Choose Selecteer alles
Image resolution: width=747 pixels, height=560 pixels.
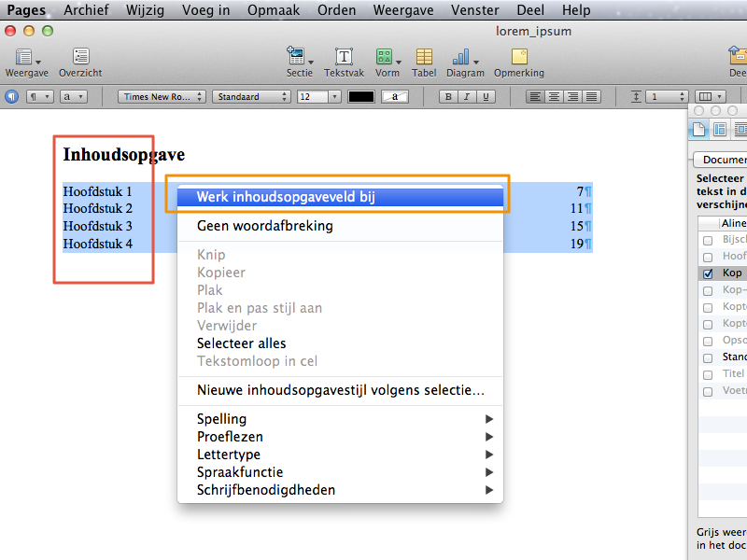pos(340,343)
